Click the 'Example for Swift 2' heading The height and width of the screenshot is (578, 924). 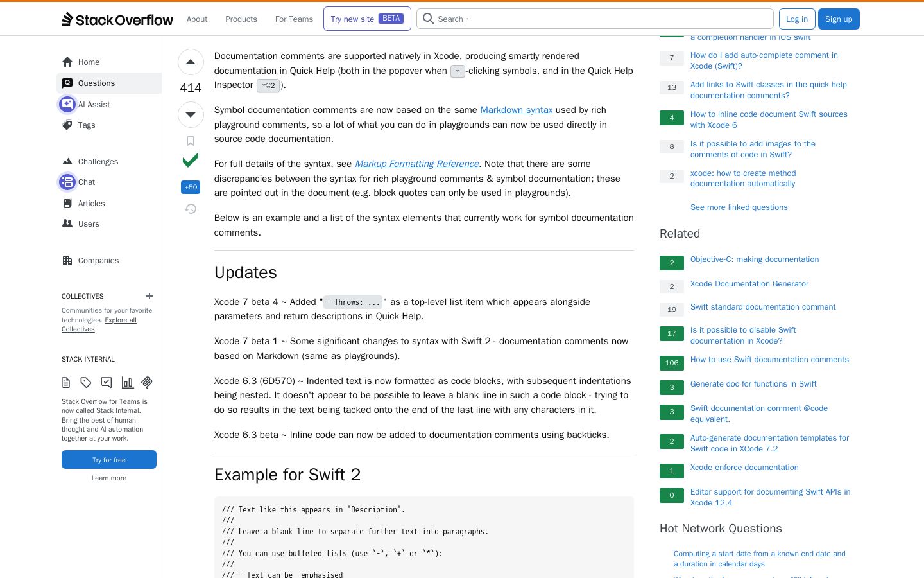287,475
